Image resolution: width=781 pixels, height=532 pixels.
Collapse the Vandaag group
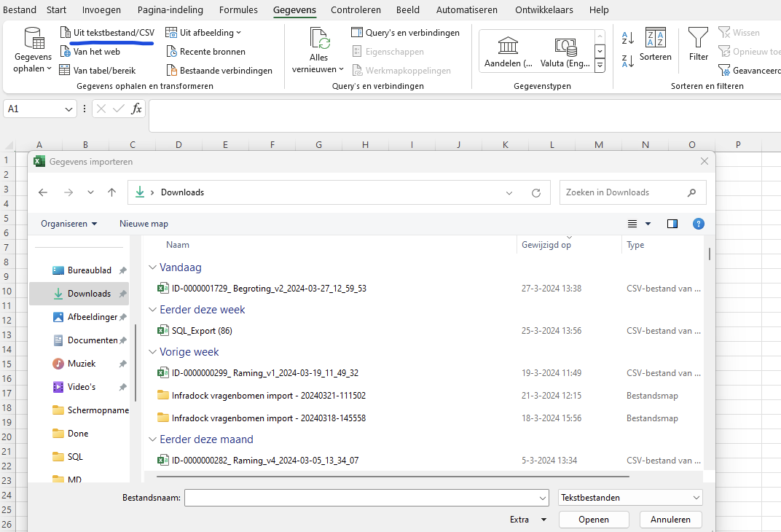[152, 267]
